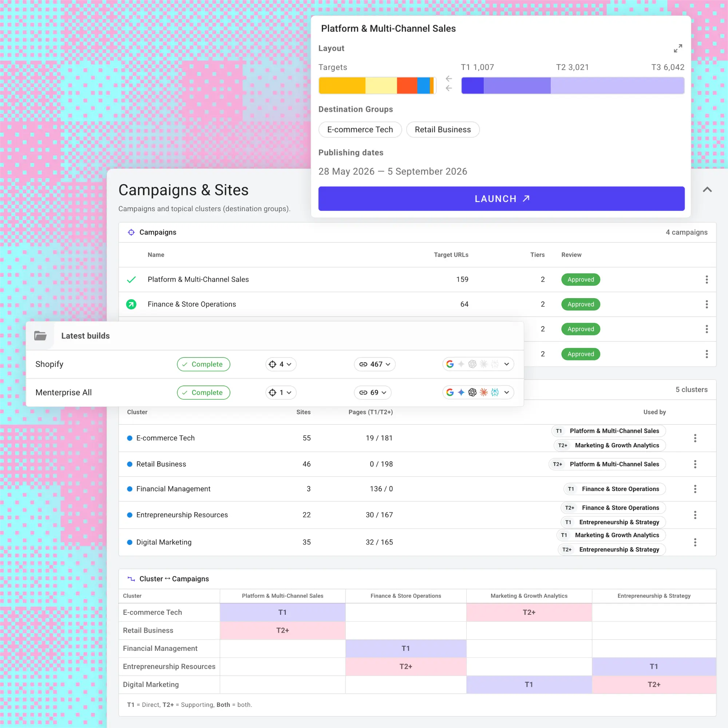Open the Menterprise All campaigns dropdown showing 1

click(281, 392)
